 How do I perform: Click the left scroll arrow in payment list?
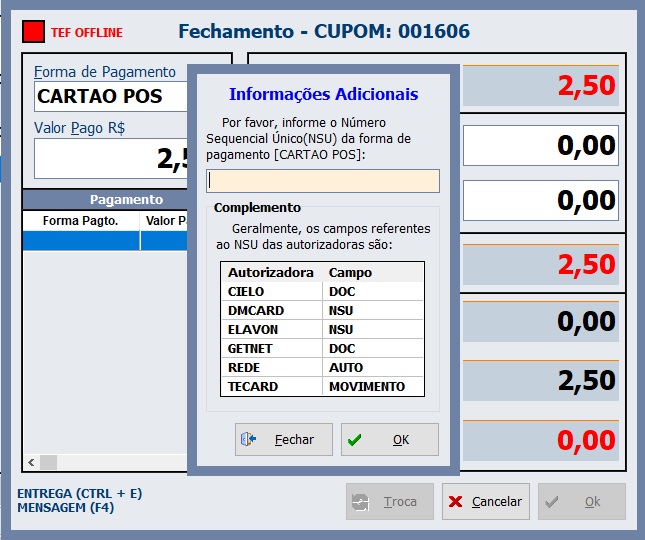tap(31, 462)
